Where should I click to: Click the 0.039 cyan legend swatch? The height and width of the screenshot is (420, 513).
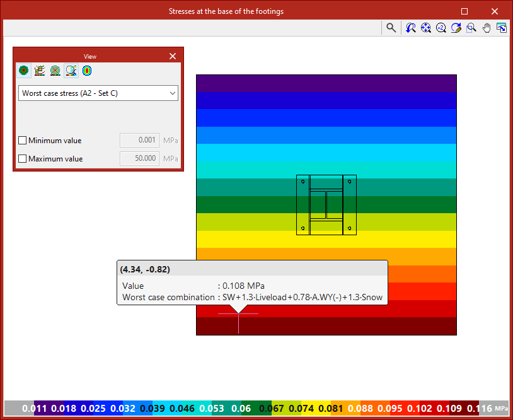[x=168, y=408]
